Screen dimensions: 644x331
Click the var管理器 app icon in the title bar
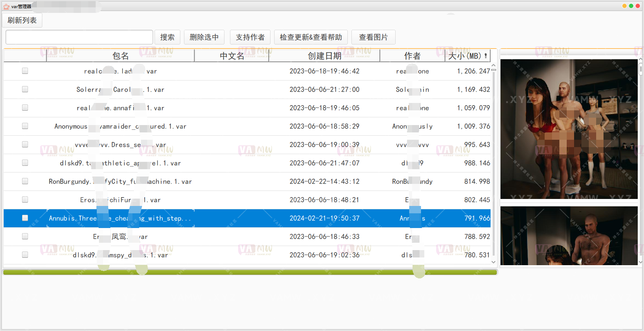coord(6,6)
